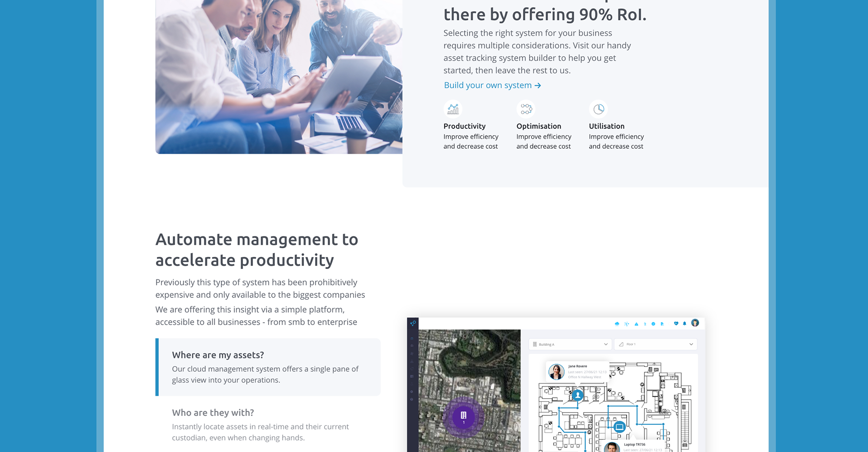Click the Utilisation pie chart icon
Viewport: 868px width, 452px height.
coord(598,109)
